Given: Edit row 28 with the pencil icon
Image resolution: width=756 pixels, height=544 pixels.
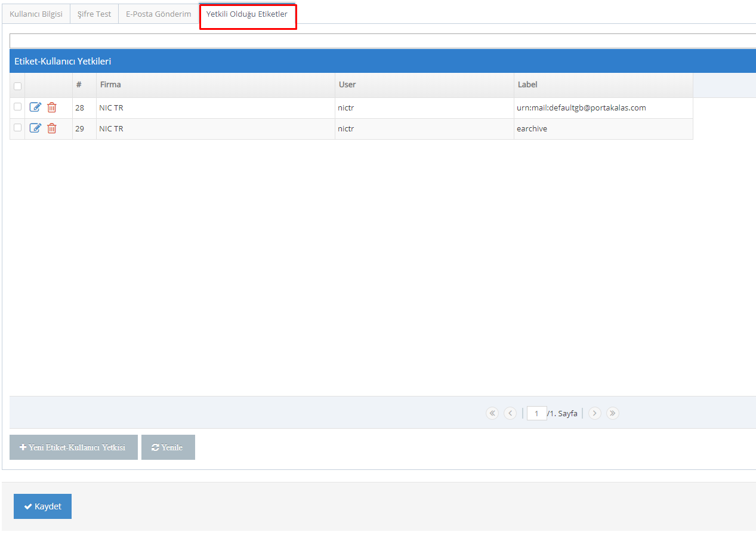Looking at the screenshot, I should pos(35,107).
